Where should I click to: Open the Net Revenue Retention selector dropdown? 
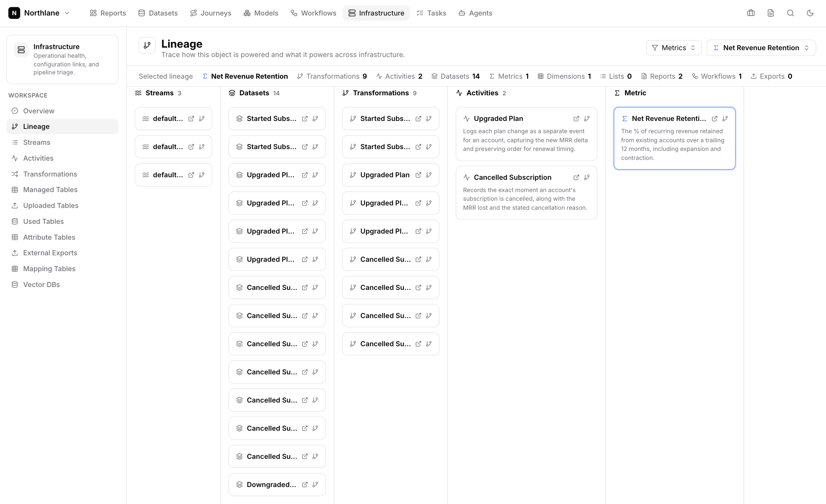pyautogui.click(x=761, y=48)
